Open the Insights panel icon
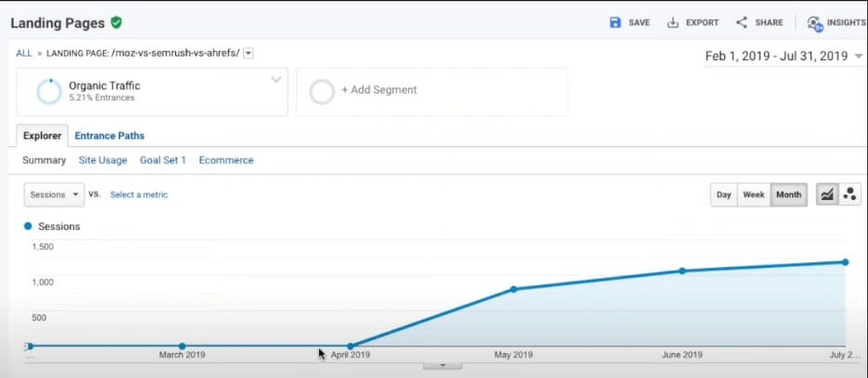This screenshot has width=868, height=378. point(814,23)
